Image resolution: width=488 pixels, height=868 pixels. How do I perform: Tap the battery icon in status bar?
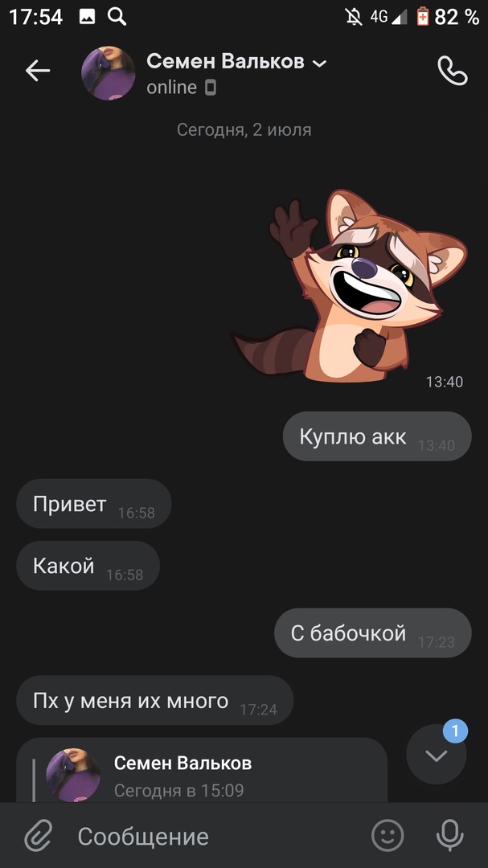tap(423, 17)
